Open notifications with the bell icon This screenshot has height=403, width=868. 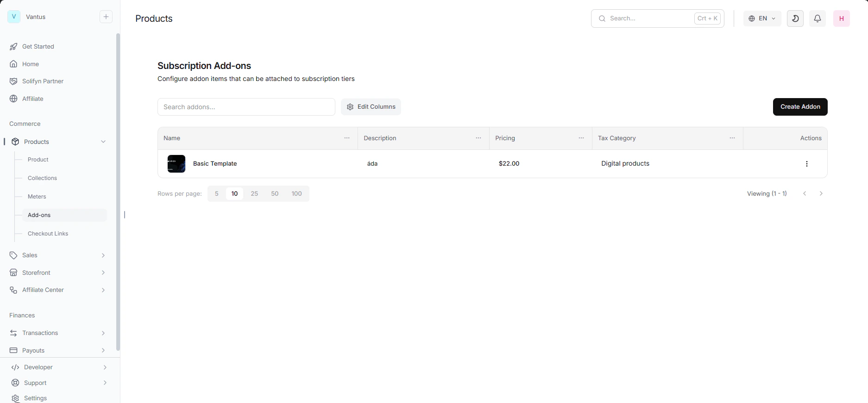(818, 19)
